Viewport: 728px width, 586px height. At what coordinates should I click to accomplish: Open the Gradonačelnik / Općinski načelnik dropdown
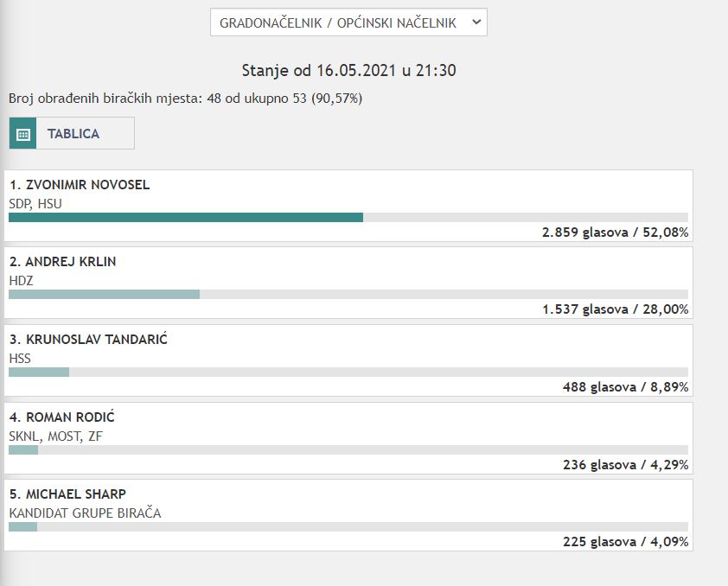click(x=348, y=23)
